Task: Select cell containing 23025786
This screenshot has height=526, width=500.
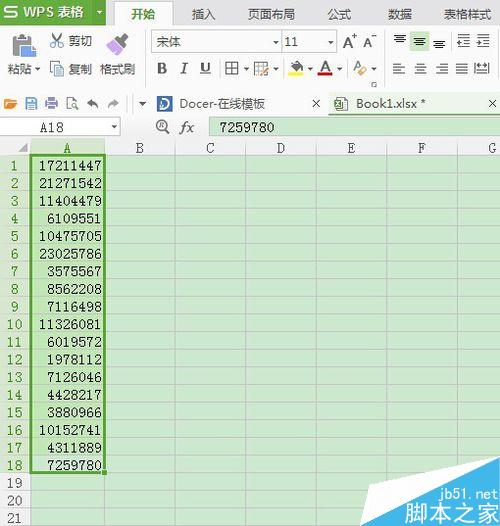Action: (x=67, y=254)
